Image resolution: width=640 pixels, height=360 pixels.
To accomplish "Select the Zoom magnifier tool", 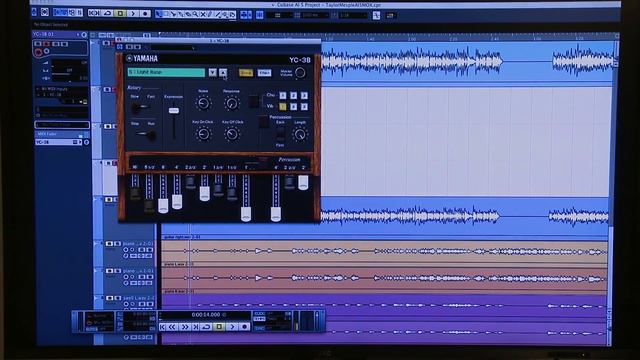I will (196, 14).
